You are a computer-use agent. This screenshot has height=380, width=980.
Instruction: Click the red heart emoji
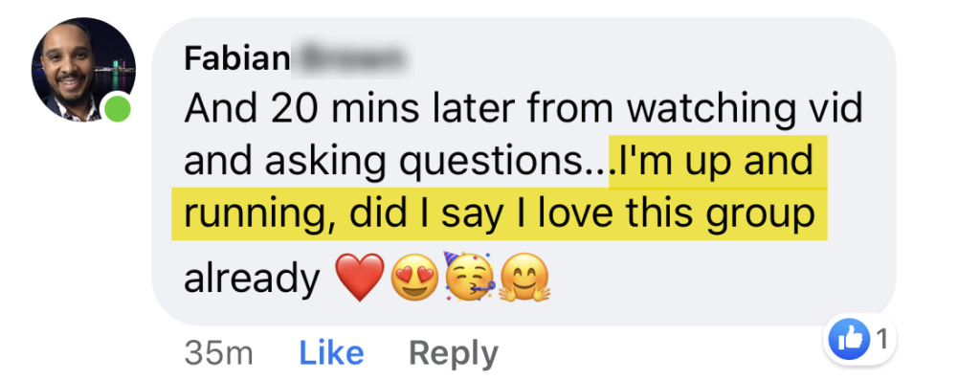pos(360,278)
